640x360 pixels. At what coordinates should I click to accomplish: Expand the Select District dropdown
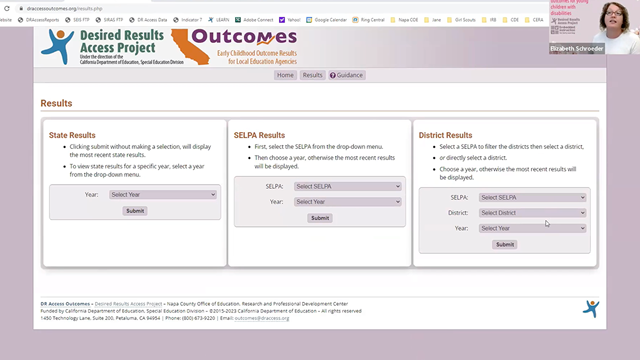coord(533,213)
